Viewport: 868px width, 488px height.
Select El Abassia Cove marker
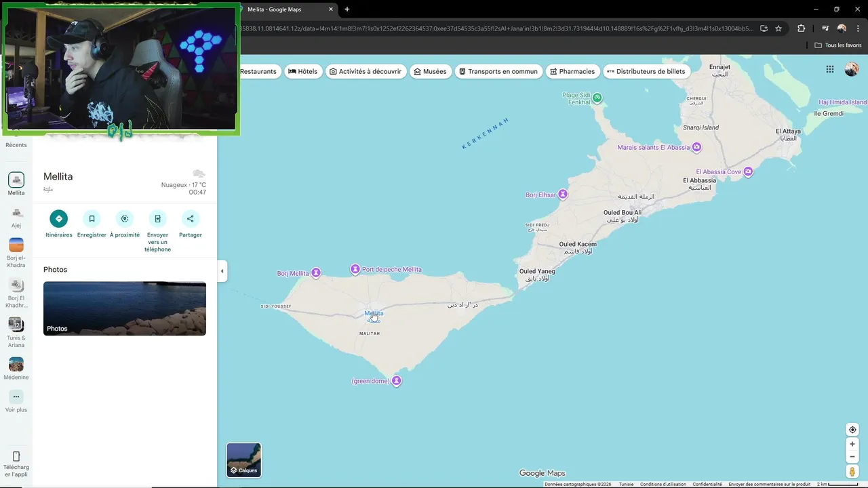[748, 171]
